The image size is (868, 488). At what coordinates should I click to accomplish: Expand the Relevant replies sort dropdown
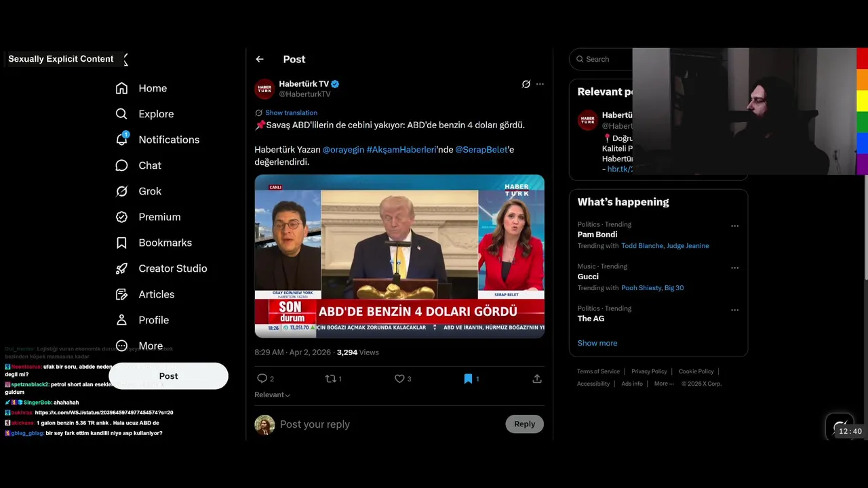coord(273,394)
